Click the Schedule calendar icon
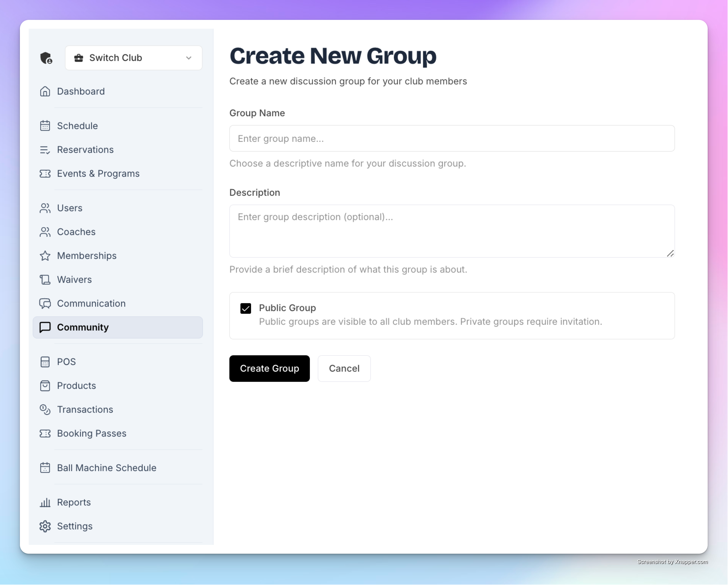This screenshot has width=728, height=585. (x=45, y=126)
